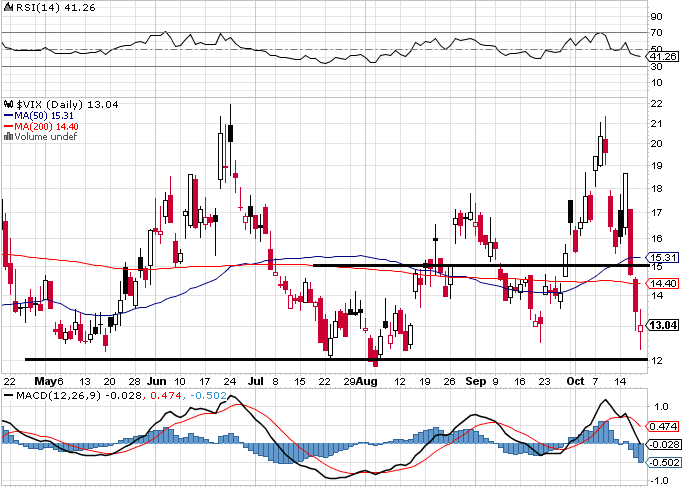Click the Aug label on the date axis
Image resolution: width=690 pixels, height=487 pixels.
367,381
